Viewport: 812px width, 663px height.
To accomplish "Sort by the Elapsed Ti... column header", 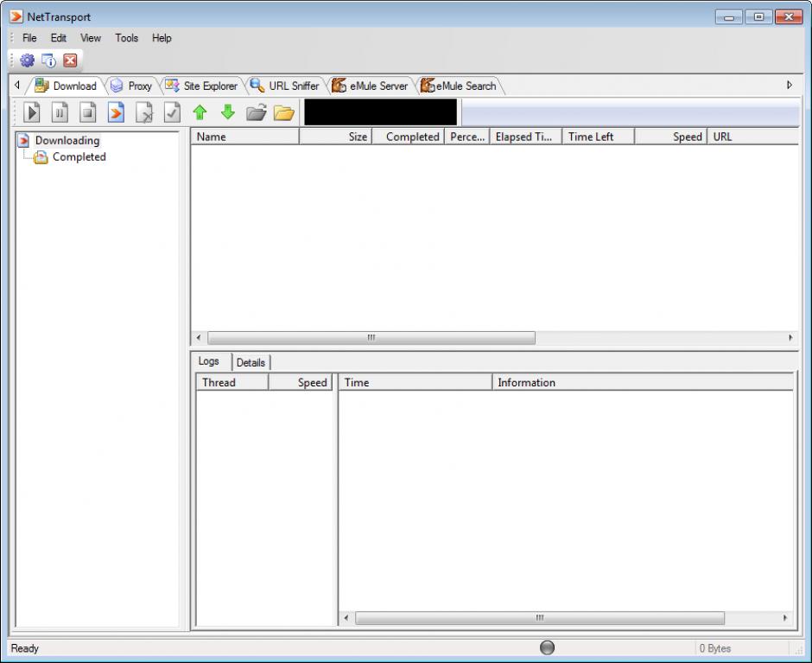I will (525, 137).
